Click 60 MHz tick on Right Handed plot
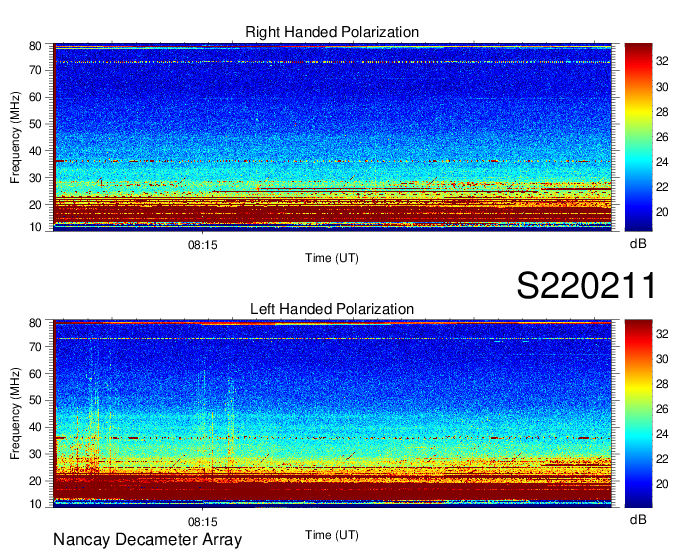The width and height of the screenshot is (680, 552). 35,97
